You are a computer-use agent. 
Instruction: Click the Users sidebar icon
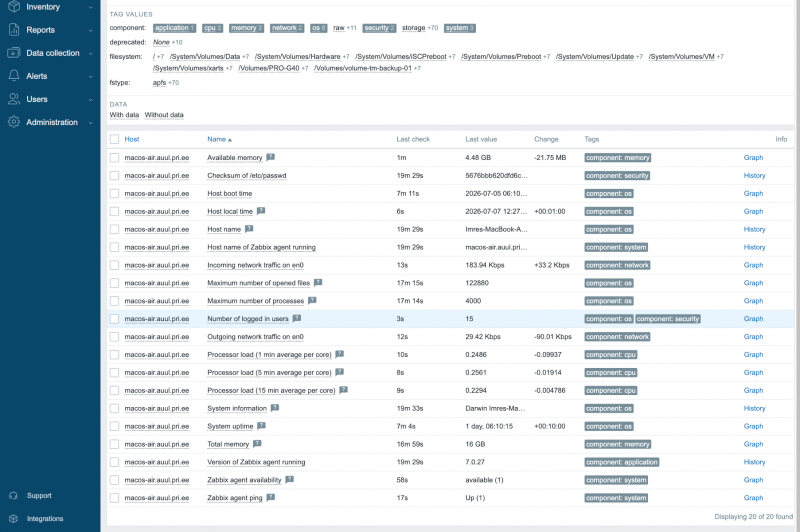coord(14,99)
